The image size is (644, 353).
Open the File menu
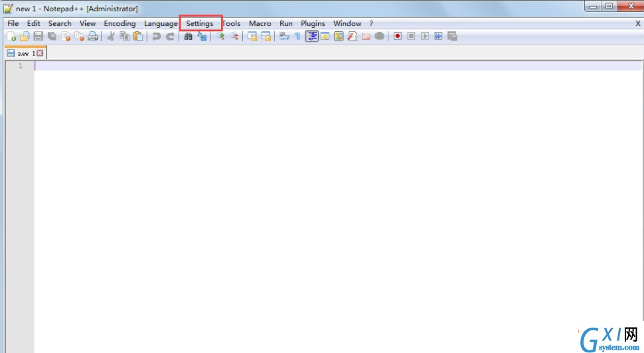pyautogui.click(x=13, y=23)
